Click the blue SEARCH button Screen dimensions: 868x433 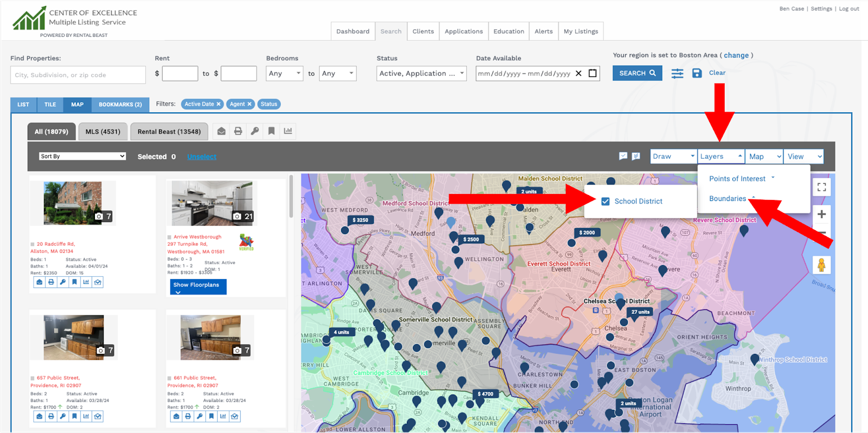point(637,73)
